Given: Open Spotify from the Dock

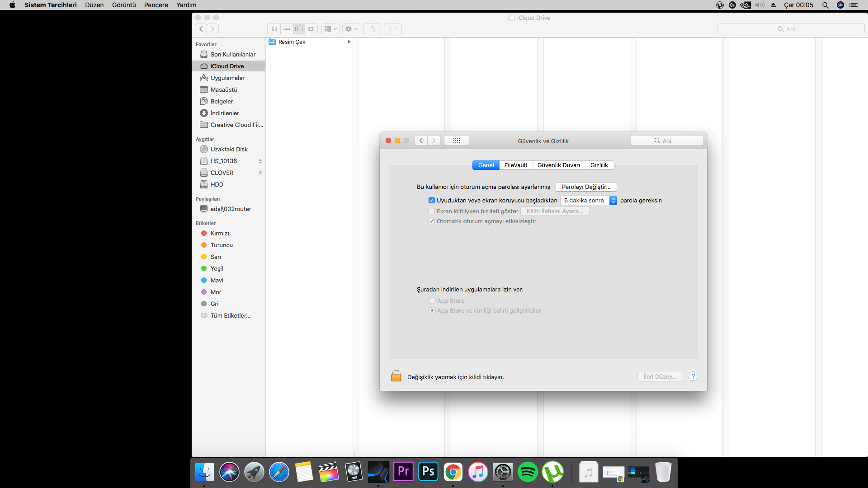Looking at the screenshot, I should (528, 472).
